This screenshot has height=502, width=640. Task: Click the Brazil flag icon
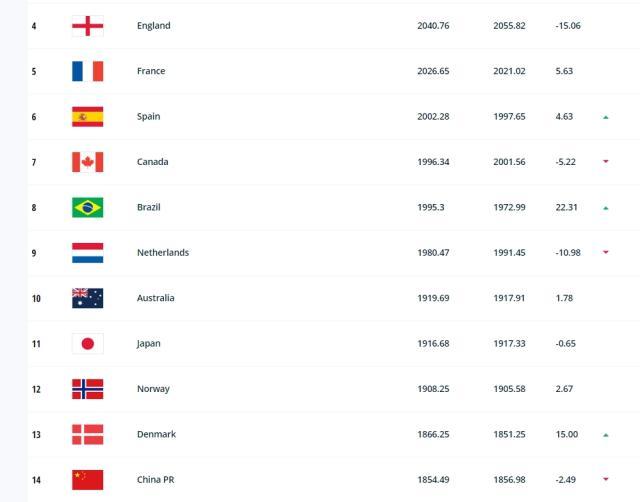[x=87, y=207]
